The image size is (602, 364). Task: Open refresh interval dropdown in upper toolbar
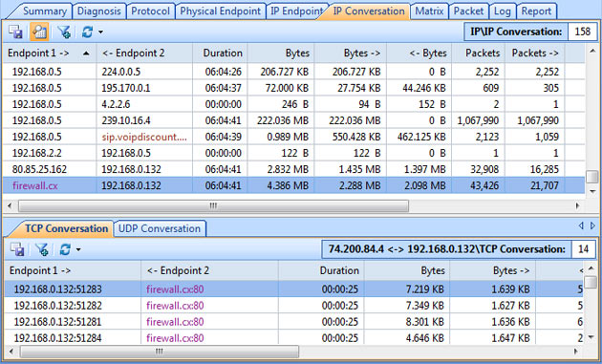100,32
